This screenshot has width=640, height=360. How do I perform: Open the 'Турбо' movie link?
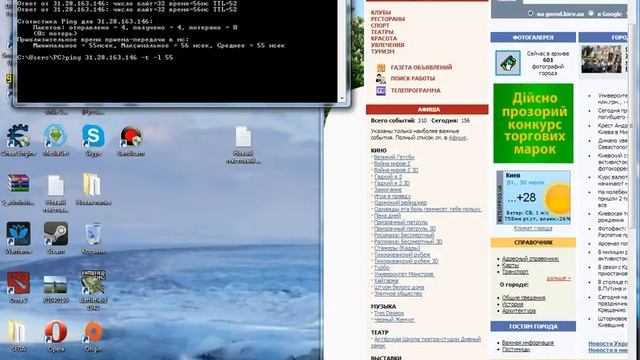382,268
